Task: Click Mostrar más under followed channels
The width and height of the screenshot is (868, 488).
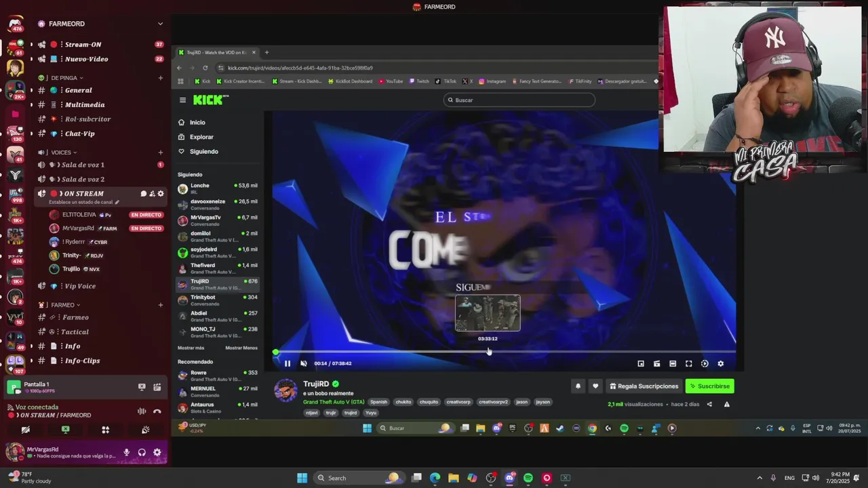Action: click(x=191, y=348)
